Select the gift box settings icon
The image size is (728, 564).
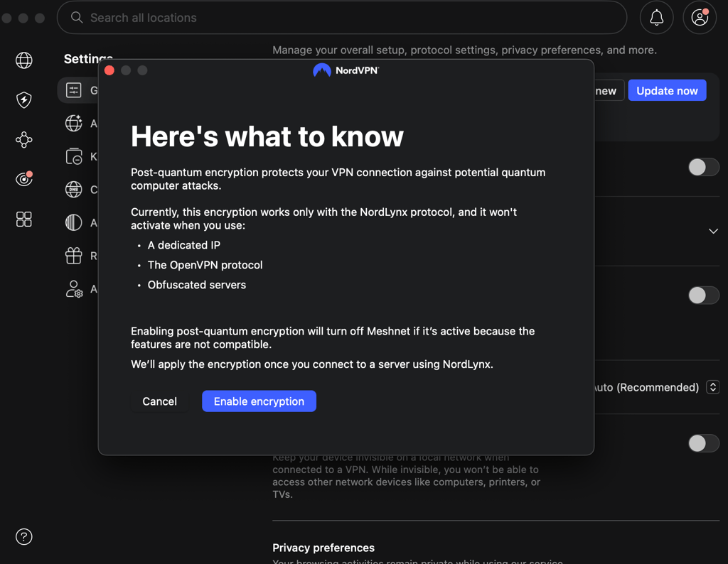(73, 256)
